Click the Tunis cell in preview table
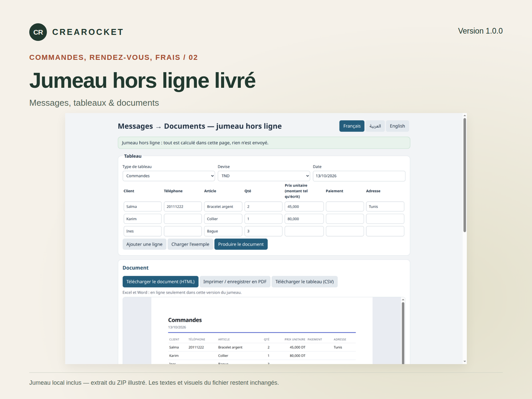 tap(338, 347)
